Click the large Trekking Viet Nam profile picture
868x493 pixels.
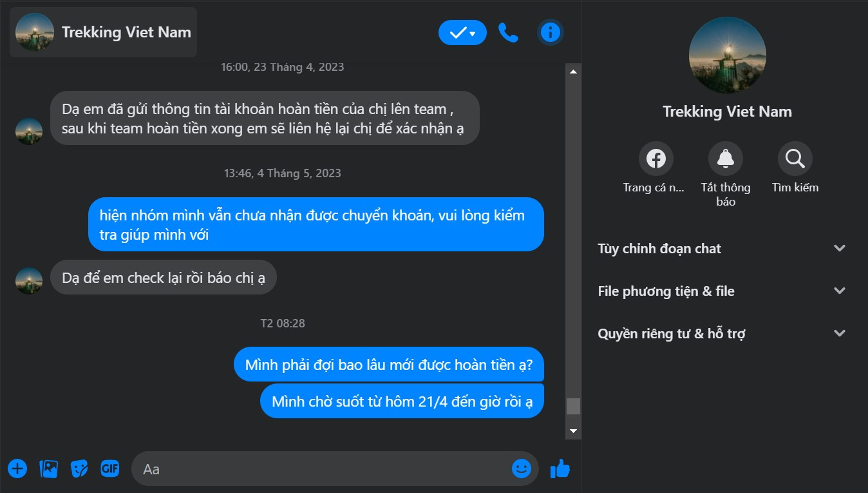coord(727,55)
